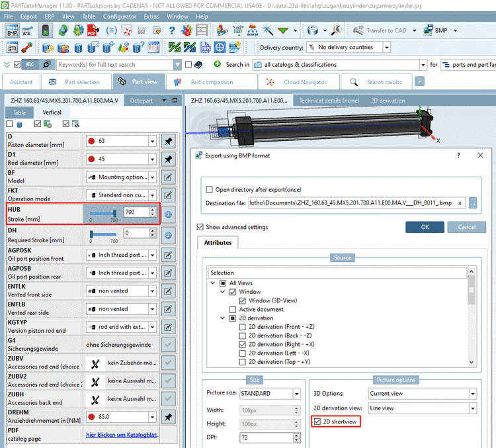Open the Transfer to CAD dropdown arrow
496x448 pixels.
pos(415,30)
